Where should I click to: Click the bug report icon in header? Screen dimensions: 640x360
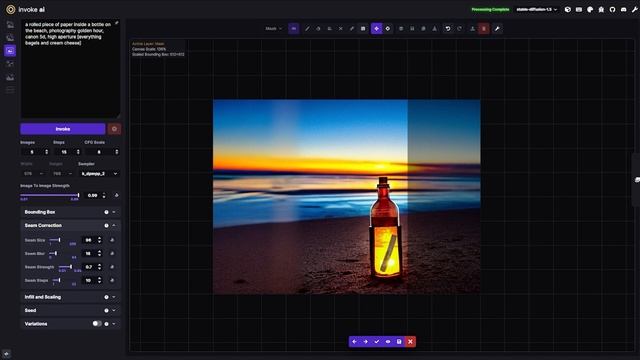(601, 9)
